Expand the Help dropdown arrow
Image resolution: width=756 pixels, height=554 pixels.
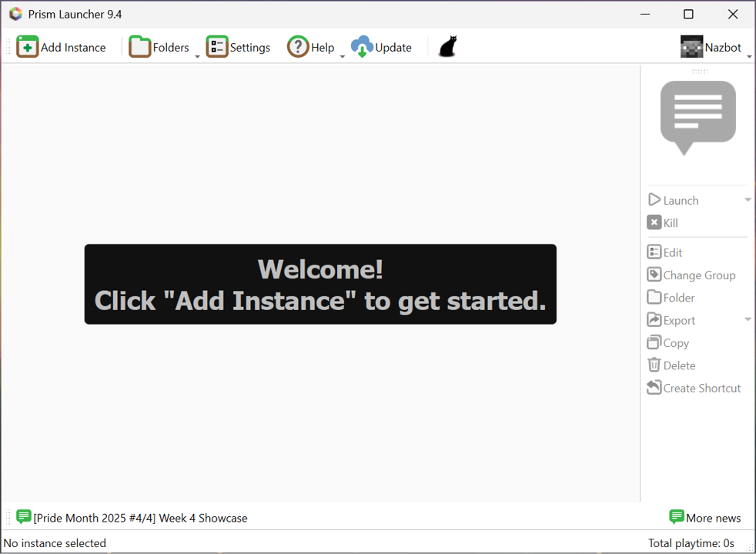342,56
